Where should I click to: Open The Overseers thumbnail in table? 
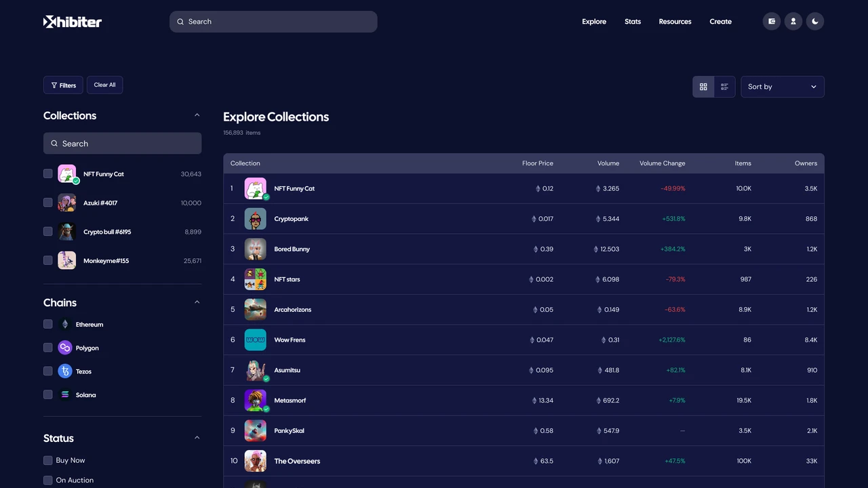(256, 461)
